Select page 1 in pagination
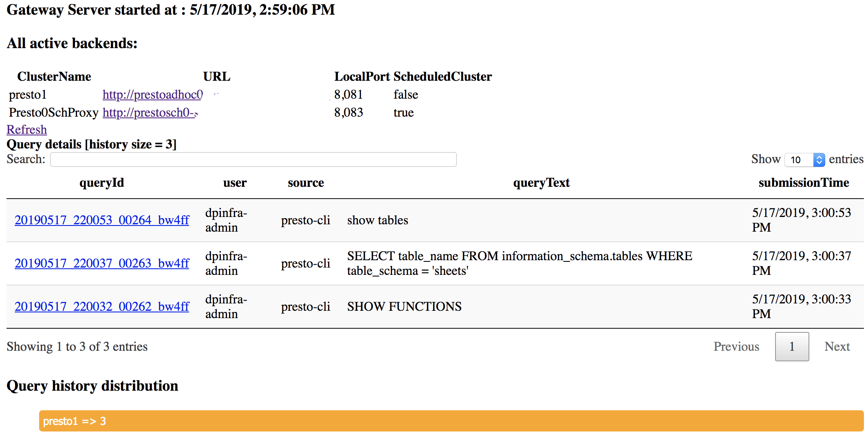Image resolution: width=868 pixels, height=438 pixels. pyautogui.click(x=792, y=347)
